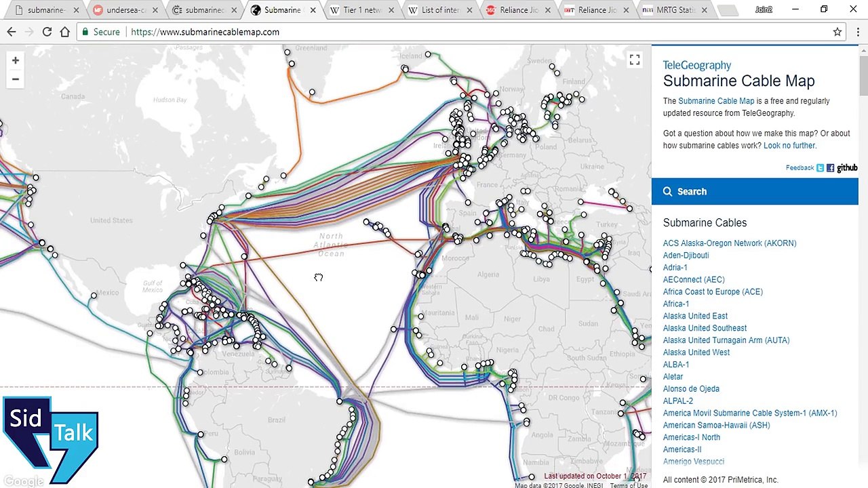
Task: Switch to the 'Tier 1 netw' Wikipedia tab
Action: tap(360, 10)
